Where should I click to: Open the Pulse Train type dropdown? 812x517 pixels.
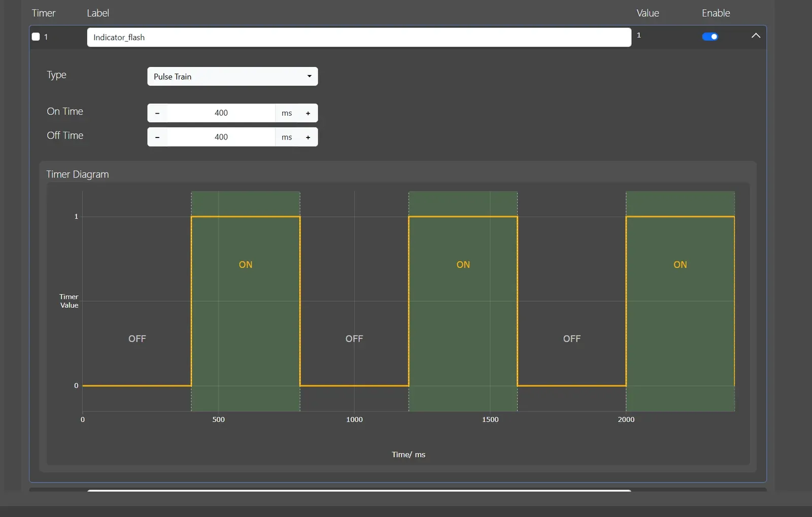pos(232,77)
